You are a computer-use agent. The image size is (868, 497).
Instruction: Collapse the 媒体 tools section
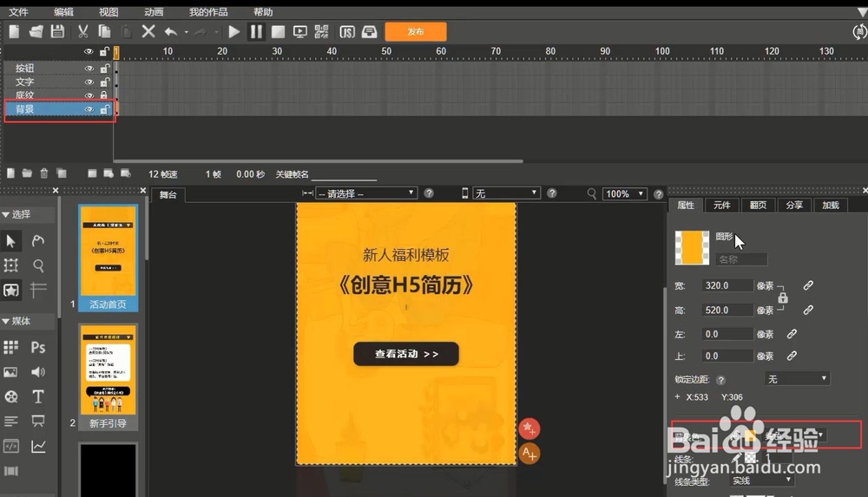point(5,321)
